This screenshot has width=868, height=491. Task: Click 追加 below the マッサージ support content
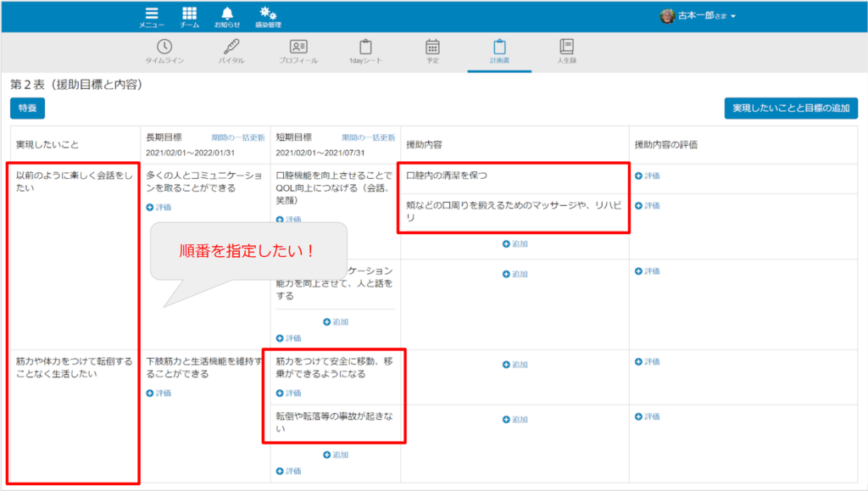514,243
